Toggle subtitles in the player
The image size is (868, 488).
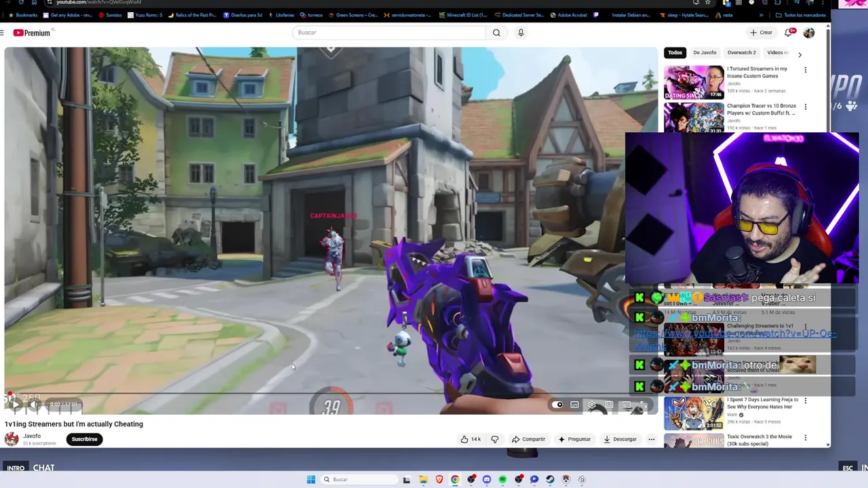[574, 405]
